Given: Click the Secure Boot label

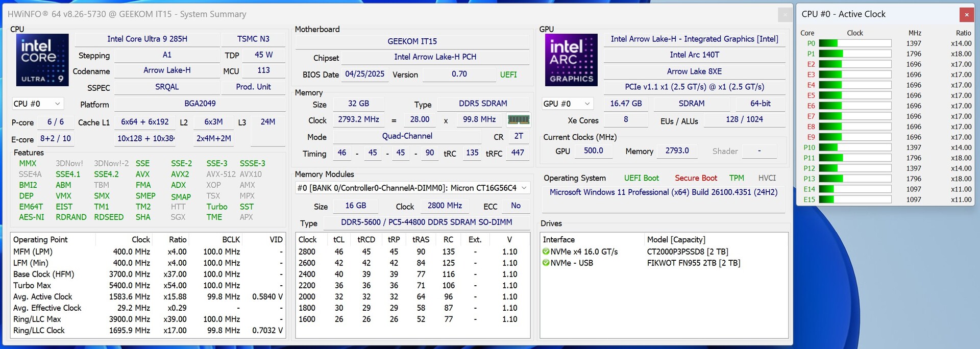Looking at the screenshot, I should coord(696,178).
